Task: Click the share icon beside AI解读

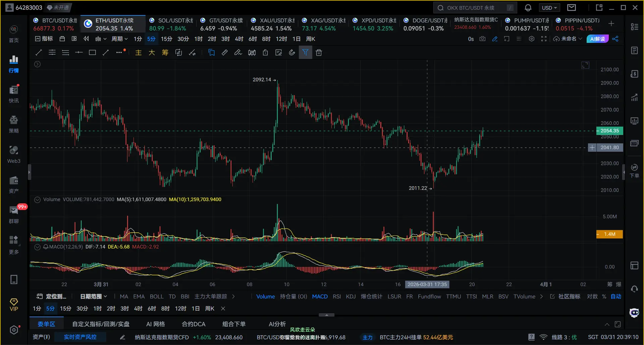Action: 615,39
